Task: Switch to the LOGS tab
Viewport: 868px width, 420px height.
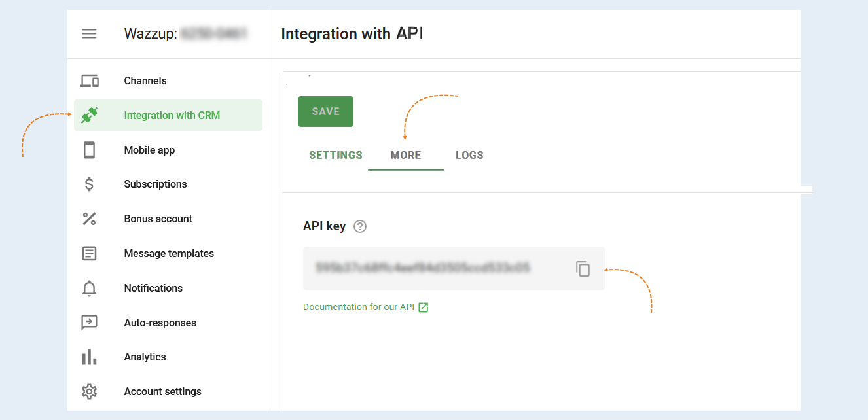Action: (469, 156)
